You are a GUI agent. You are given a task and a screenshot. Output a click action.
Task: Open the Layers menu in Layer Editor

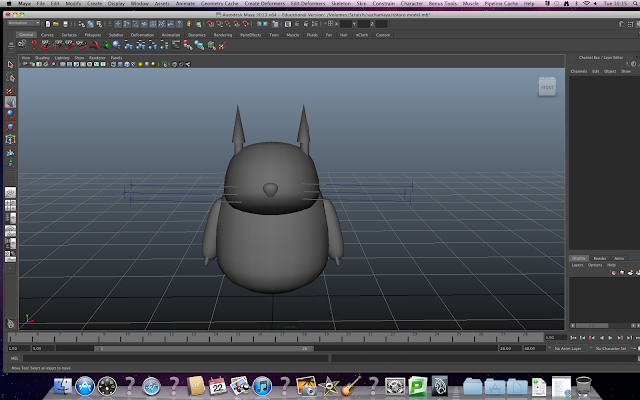(577, 265)
